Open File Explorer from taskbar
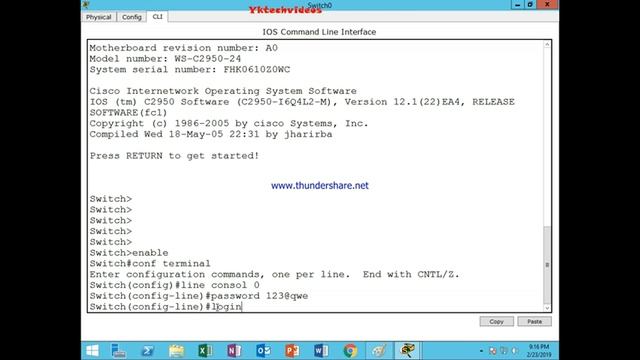The image size is (640, 360). [176, 351]
